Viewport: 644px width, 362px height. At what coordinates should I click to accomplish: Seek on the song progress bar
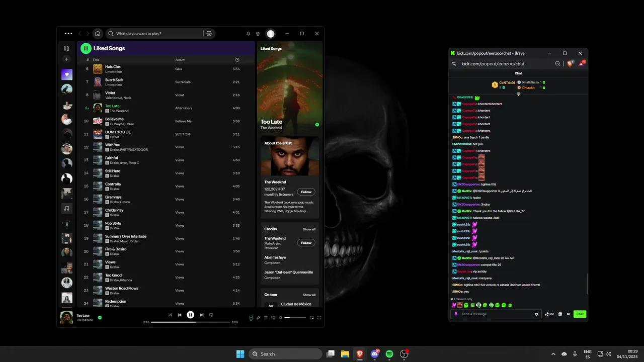191,322
